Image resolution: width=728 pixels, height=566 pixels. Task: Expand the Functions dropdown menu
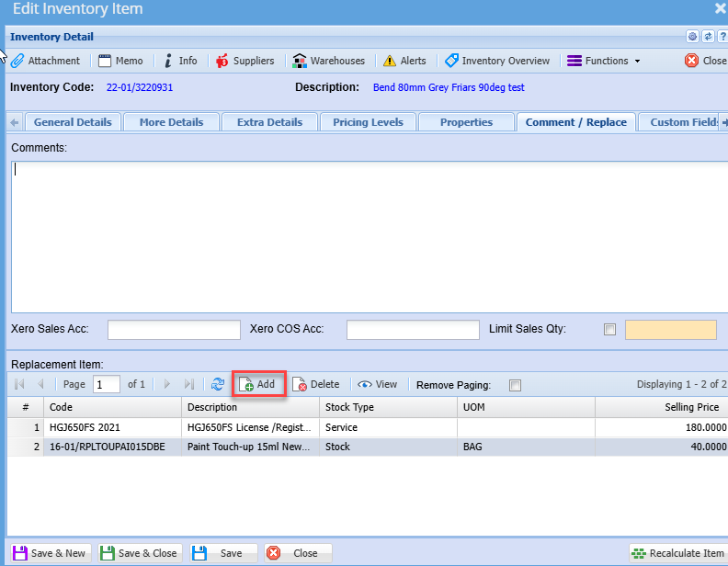pyautogui.click(x=603, y=61)
